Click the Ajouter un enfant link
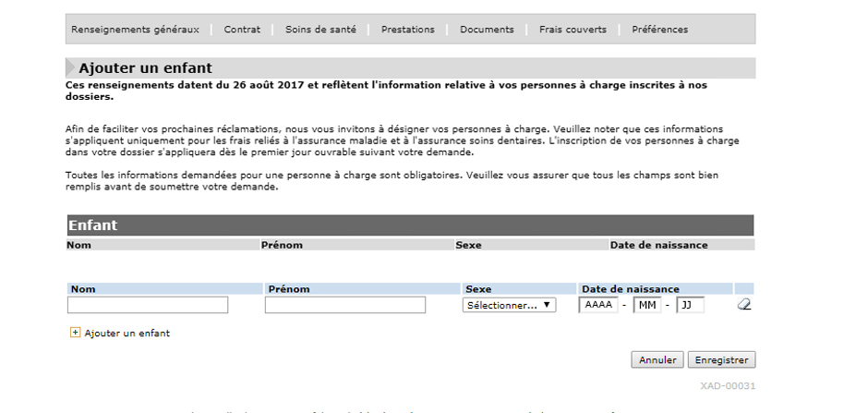 coord(127,334)
